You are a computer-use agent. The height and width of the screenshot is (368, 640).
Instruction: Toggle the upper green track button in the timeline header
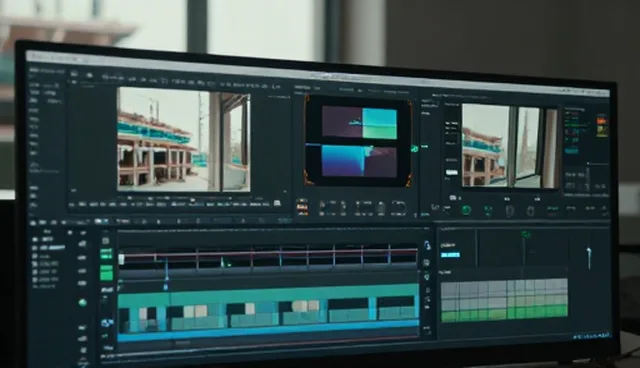[106, 254]
